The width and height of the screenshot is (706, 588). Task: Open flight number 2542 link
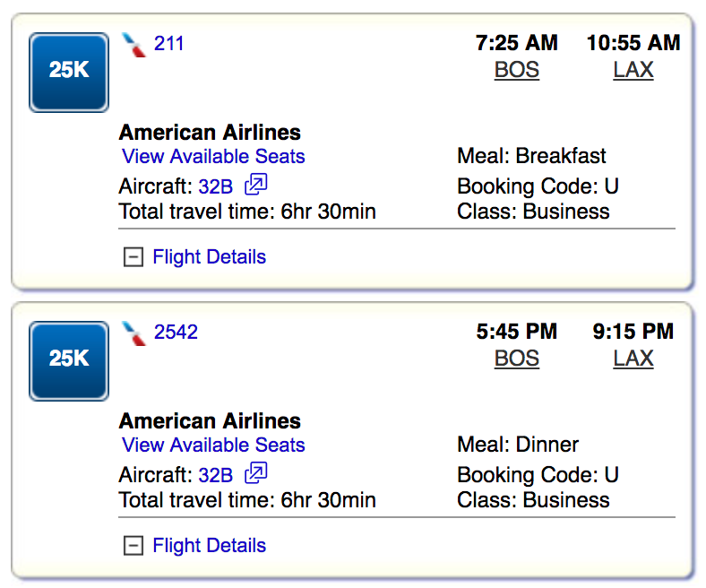[x=176, y=332]
